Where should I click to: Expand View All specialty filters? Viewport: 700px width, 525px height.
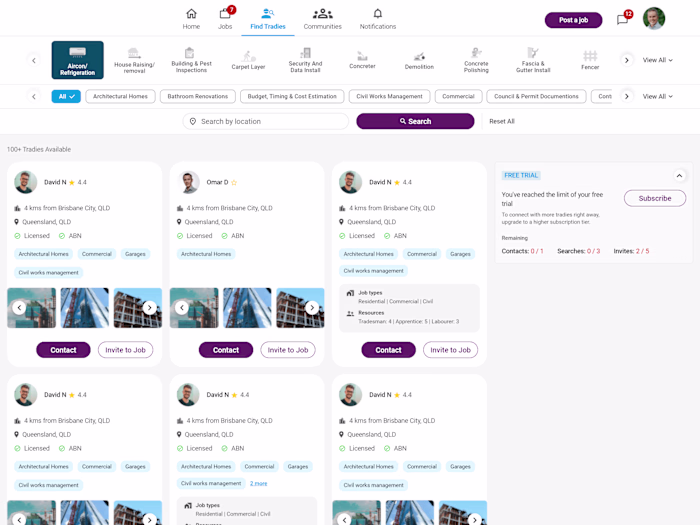tap(657, 96)
